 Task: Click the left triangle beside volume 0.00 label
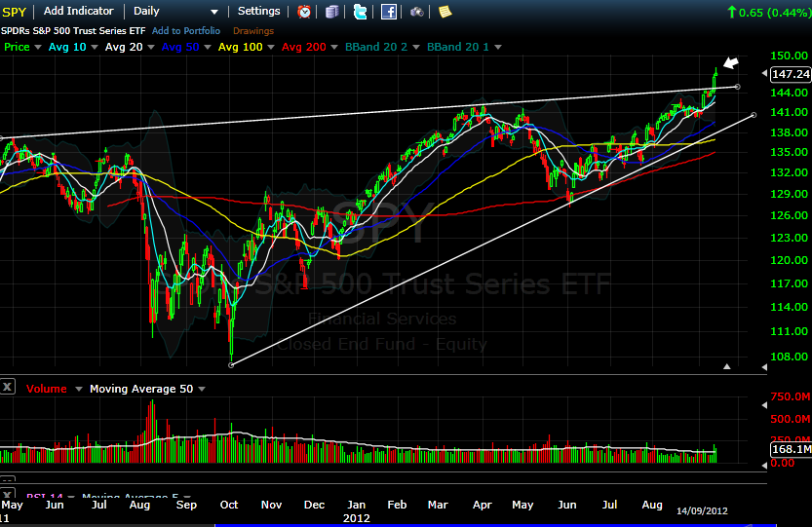click(764, 466)
